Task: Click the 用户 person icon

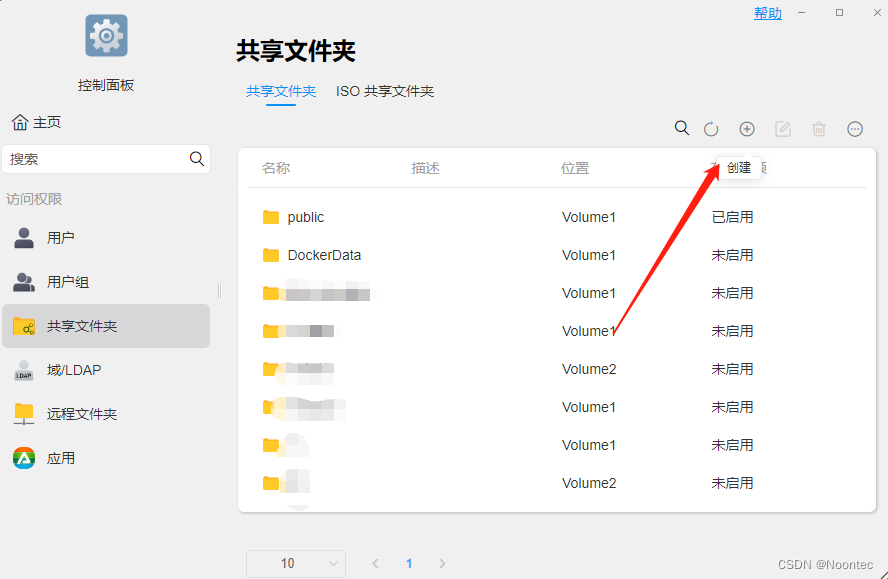Action: click(x=24, y=238)
